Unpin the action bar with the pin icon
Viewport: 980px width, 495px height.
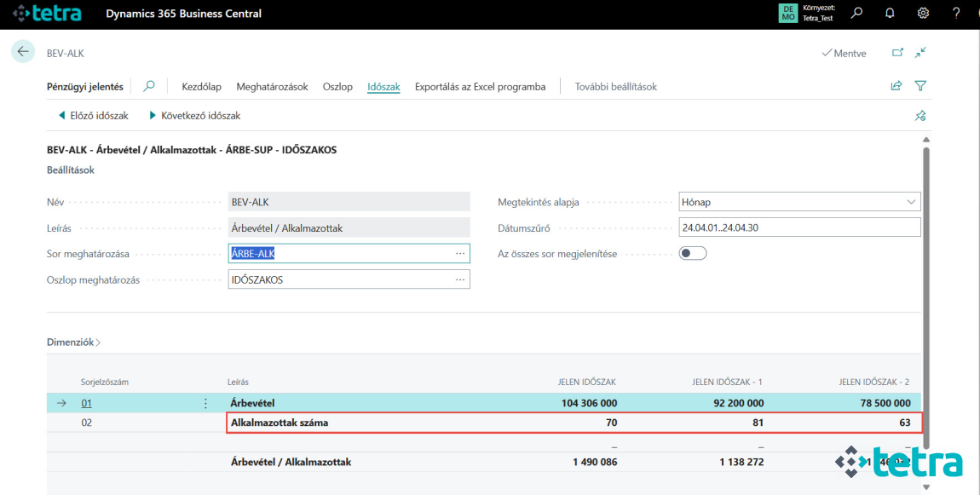(920, 115)
